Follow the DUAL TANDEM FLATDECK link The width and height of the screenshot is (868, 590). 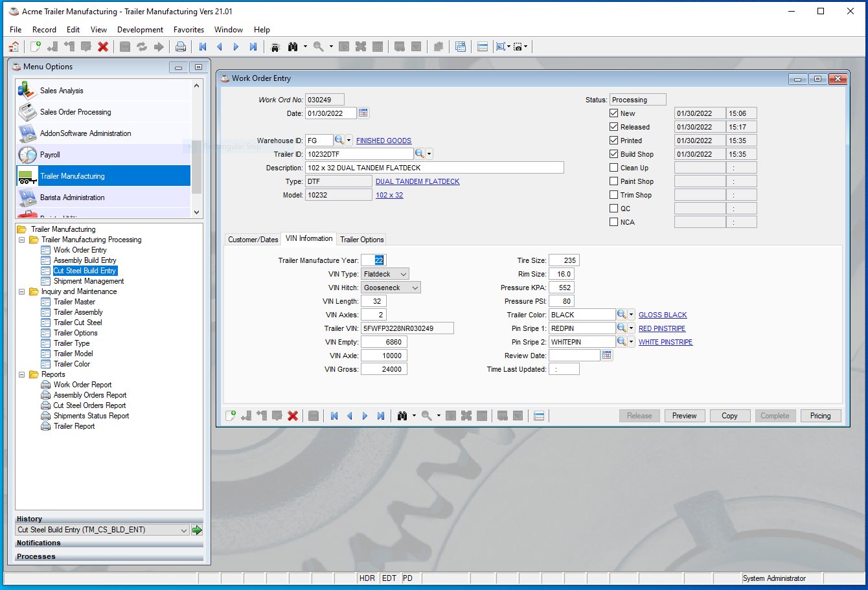pos(417,181)
